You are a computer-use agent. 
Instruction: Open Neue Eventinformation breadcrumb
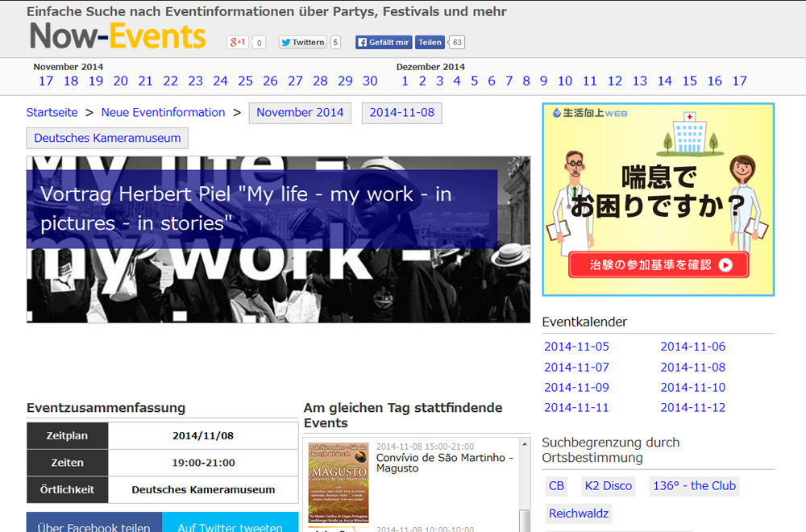click(163, 113)
